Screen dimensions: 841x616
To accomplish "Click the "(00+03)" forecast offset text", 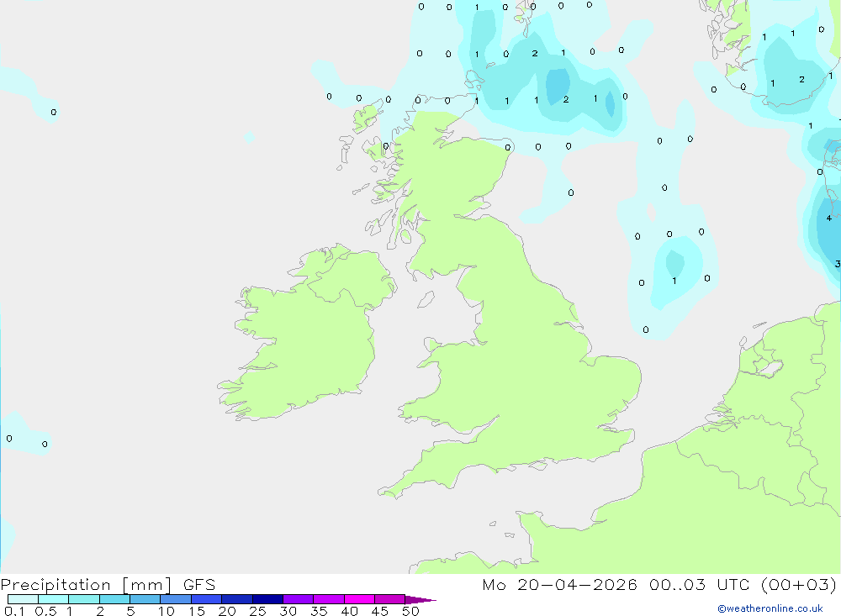I will coord(799,585).
